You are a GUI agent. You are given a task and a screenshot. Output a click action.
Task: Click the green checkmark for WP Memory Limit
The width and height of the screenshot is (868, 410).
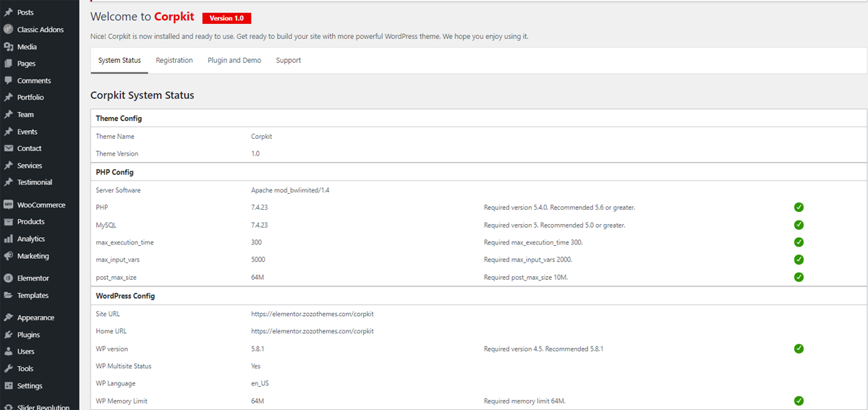click(799, 401)
